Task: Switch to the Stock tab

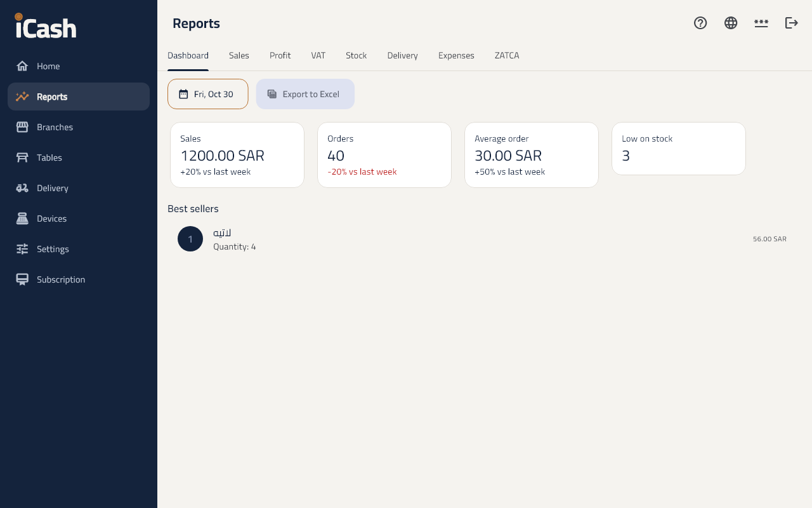Action: click(x=356, y=55)
